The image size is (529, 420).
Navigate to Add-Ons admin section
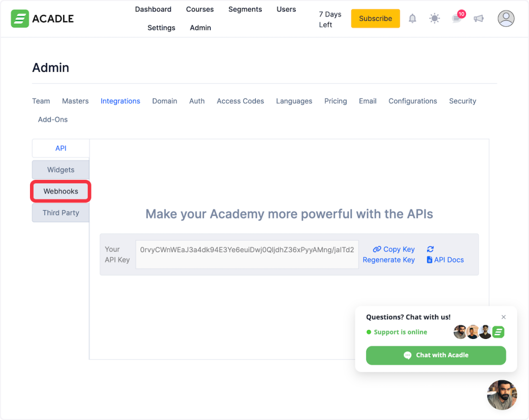click(x=53, y=119)
